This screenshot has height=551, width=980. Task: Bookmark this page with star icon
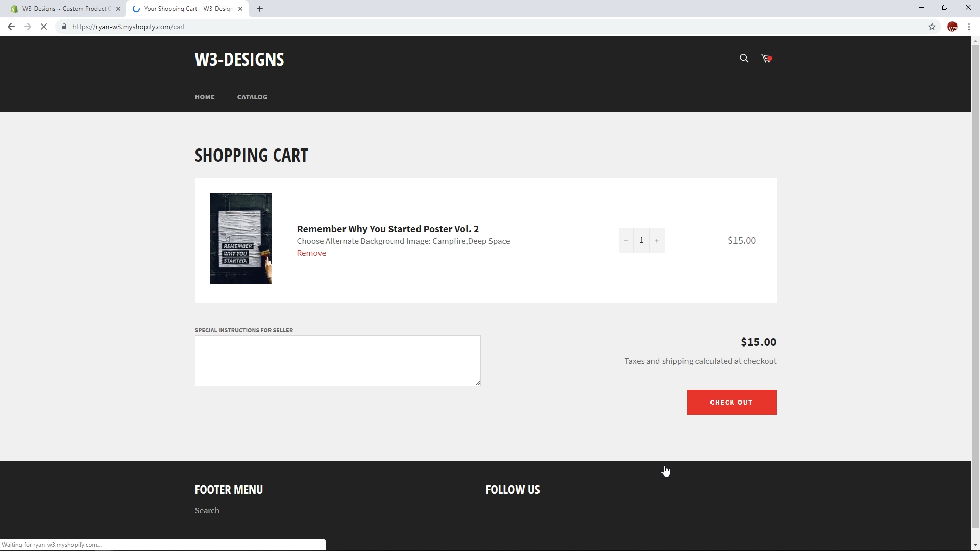(932, 27)
